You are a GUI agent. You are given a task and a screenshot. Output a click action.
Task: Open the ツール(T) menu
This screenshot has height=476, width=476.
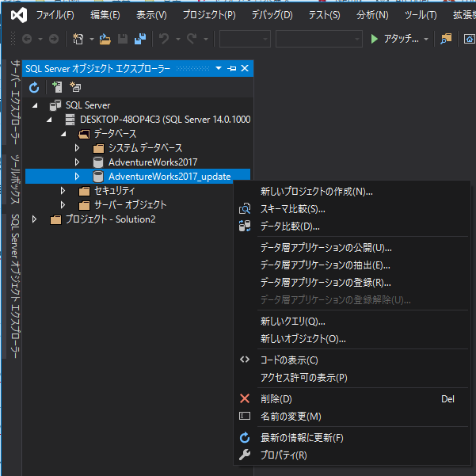click(x=421, y=15)
